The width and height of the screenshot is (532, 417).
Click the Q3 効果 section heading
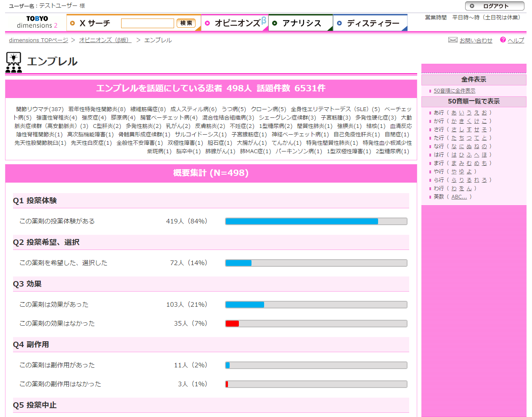[x=211, y=284]
